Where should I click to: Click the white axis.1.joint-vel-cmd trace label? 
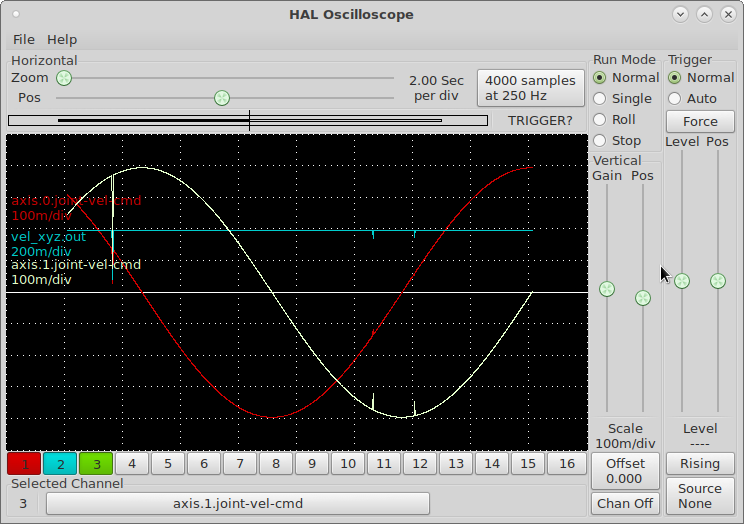(76, 272)
